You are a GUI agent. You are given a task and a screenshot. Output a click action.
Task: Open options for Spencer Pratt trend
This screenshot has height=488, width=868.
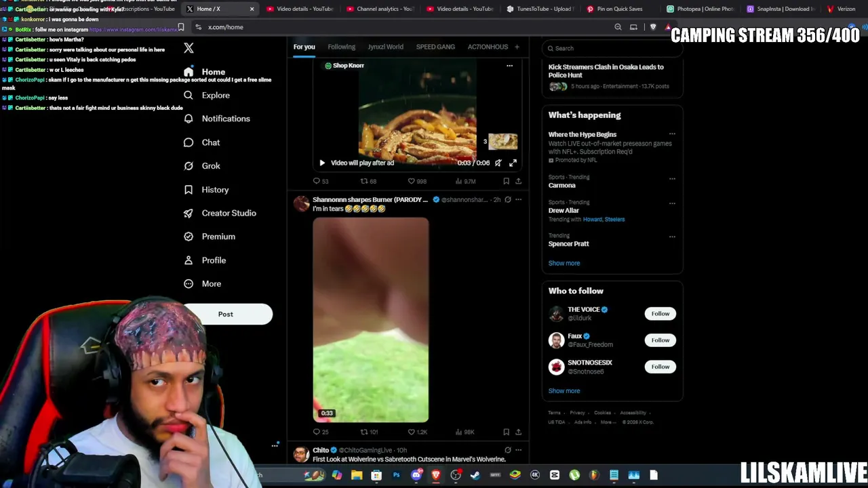tap(672, 237)
